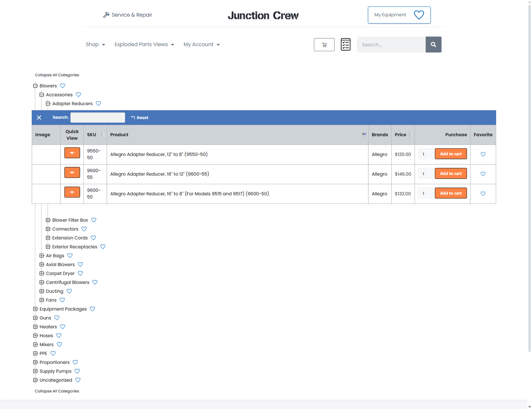Quick view the 9600-55 adapter reducer
The width and height of the screenshot is (532, 409).
72,173
